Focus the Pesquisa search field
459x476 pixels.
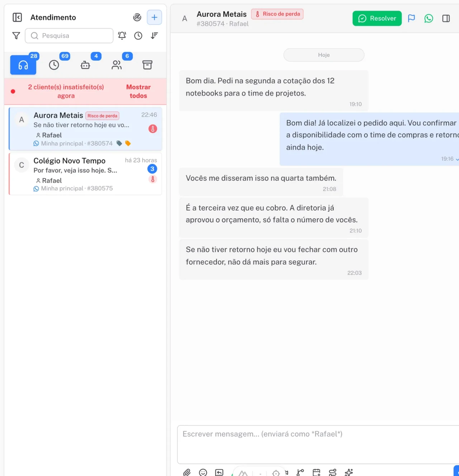[69, 36]
